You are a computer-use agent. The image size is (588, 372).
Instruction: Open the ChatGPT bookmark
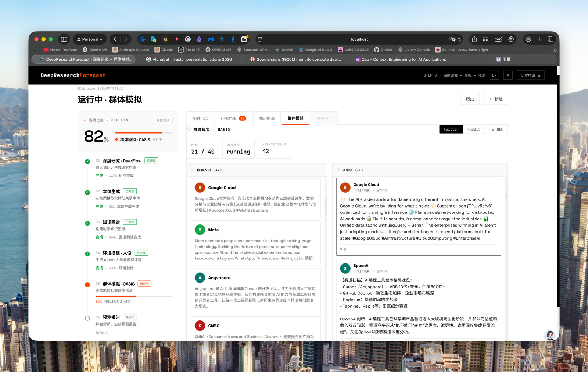(x=189, y=50)
